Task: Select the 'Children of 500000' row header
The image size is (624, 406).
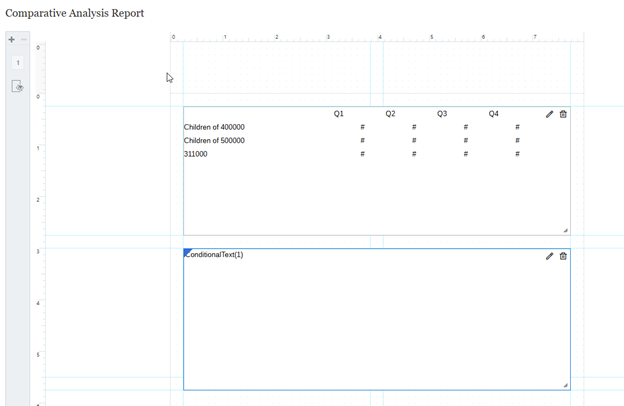Action: point(214,141)
